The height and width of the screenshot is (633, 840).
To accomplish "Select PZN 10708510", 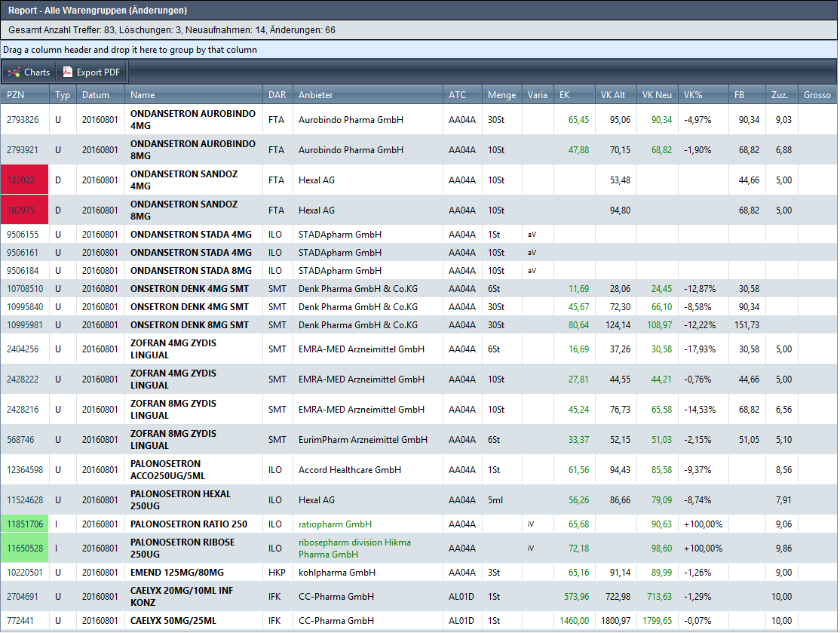I will pyautogui.click(x=25, y=289).
